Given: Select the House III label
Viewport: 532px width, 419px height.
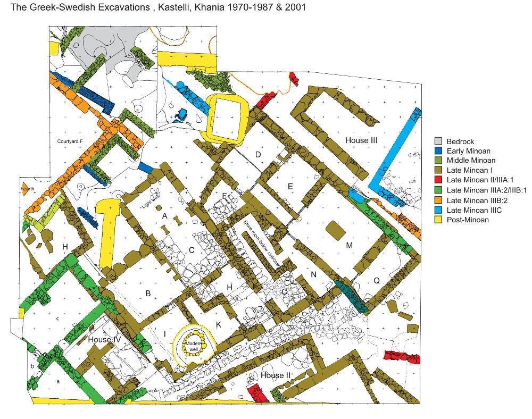Looking at the screenshot, I should [x=361, y=140].
